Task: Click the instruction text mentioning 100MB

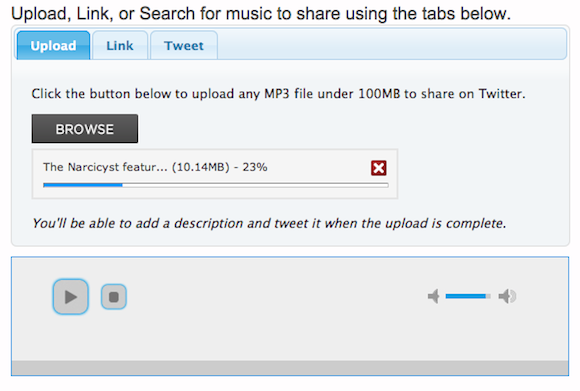Action: (x=278, y=94)
